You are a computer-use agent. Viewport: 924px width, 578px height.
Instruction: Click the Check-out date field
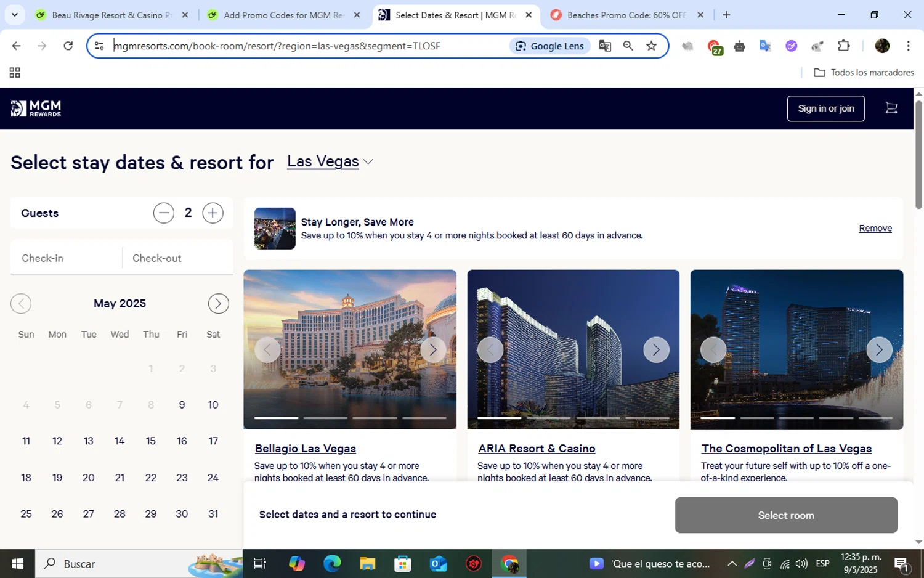[178, 258]
